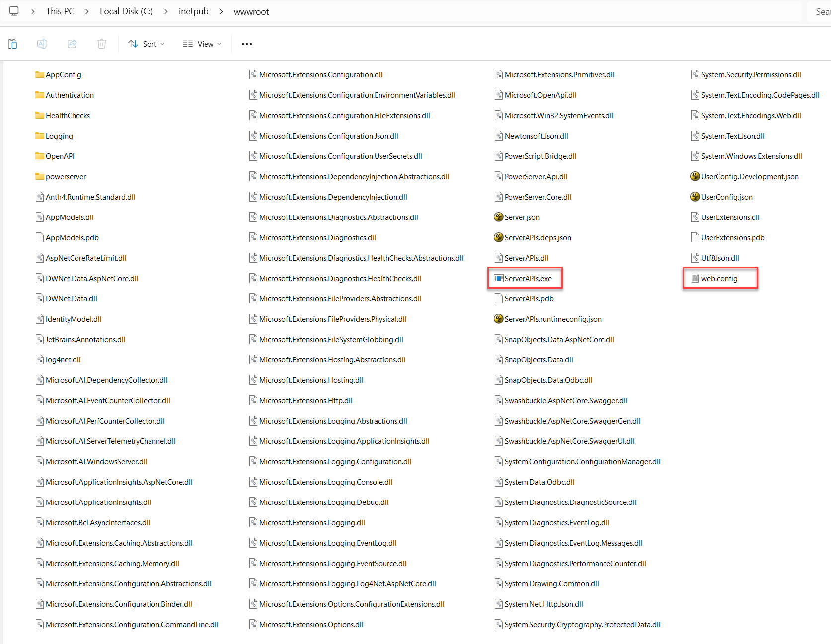Image resolution: width=831 pixels, height=644 pixels.
Task: Open the View dropdown menu
Action: click(x=202, y=44)
